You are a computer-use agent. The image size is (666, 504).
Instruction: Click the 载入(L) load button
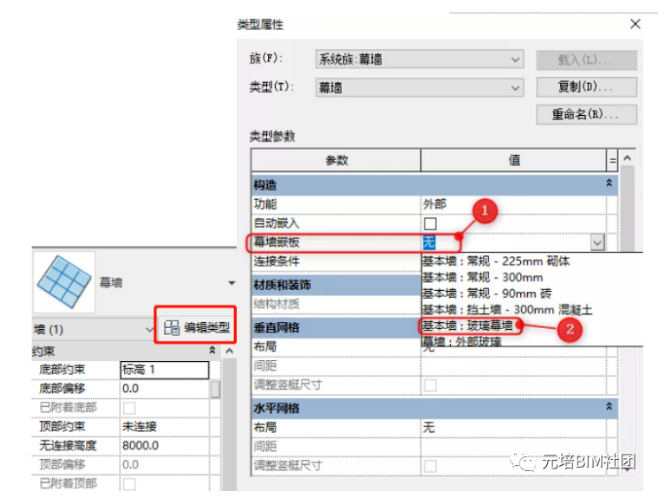coord(587,60)
